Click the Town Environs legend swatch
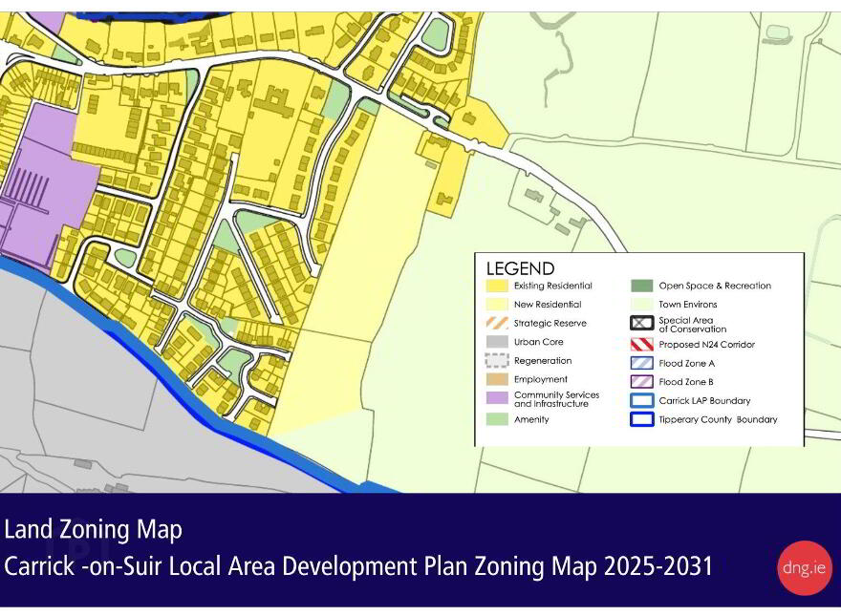This screenshot has width=841, height=616. tap(641, 304)
